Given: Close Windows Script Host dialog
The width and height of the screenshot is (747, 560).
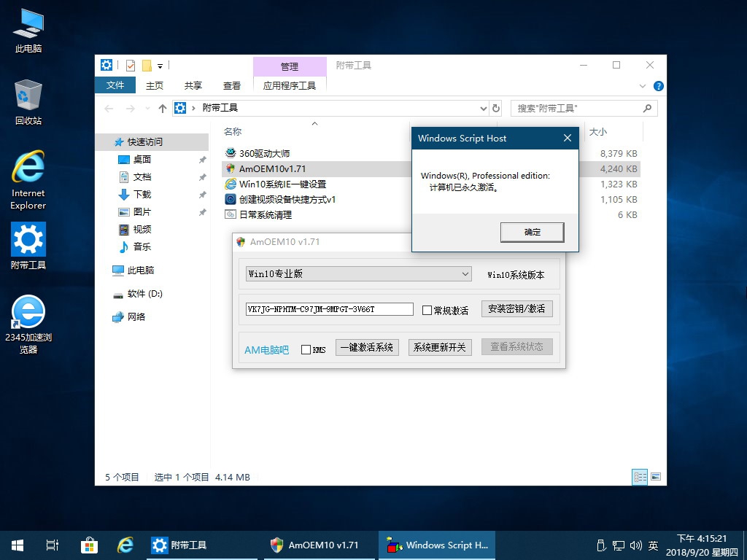Looking at the screenshot, I should (x=568, y=138).
